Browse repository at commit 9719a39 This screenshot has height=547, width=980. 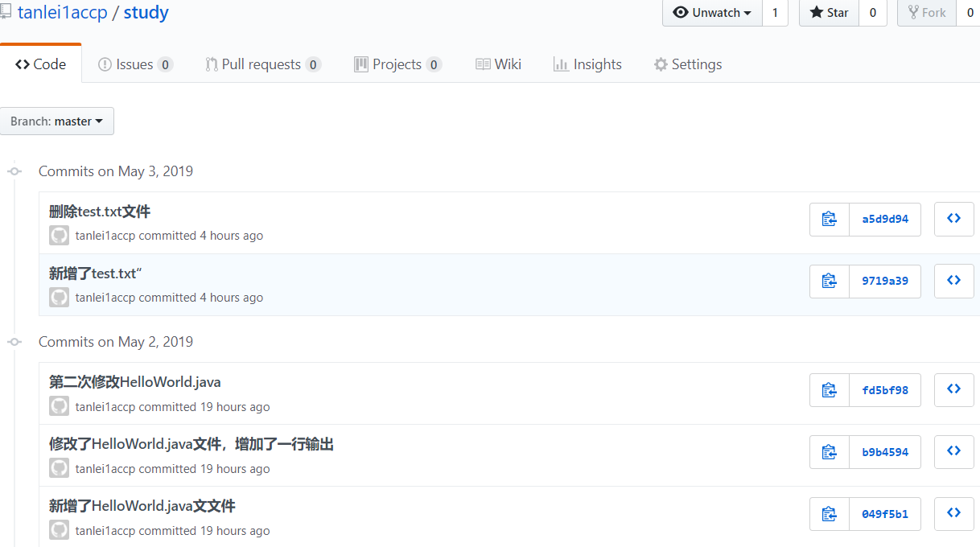click(x=954, y=281)
